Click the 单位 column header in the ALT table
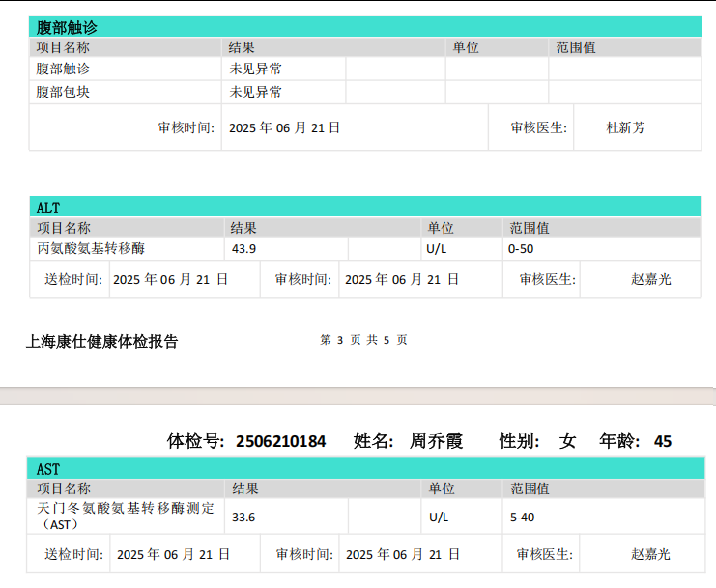 [x=441, y=228]
